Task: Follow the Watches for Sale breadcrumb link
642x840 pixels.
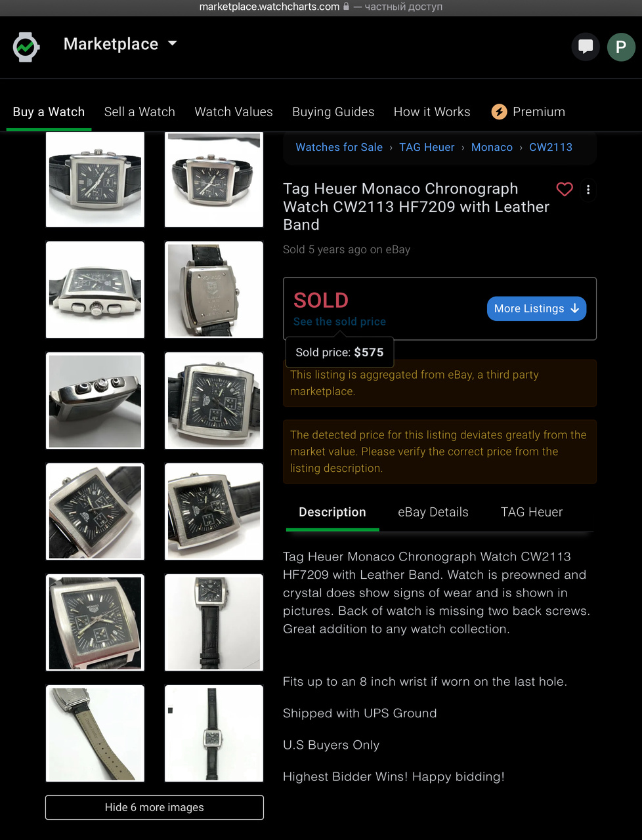Action: 339,147
